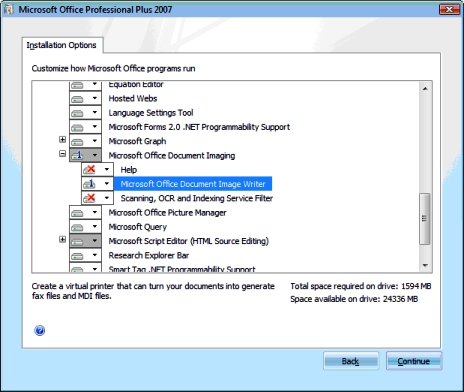464x392 pixels.
Task: Collapse the Microsoft Office Document Imaging node
Action: pyautogui.click(x=62, y=154)
